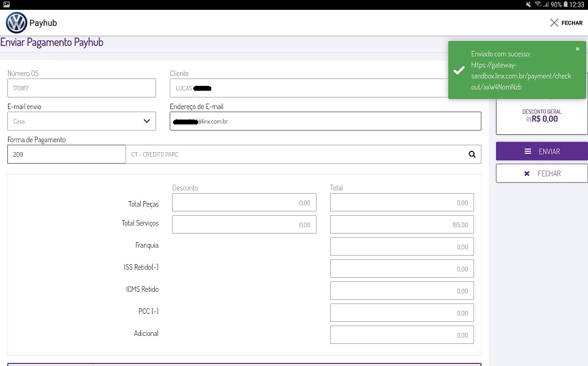Click the Cliente input field

tap(309, 88)
